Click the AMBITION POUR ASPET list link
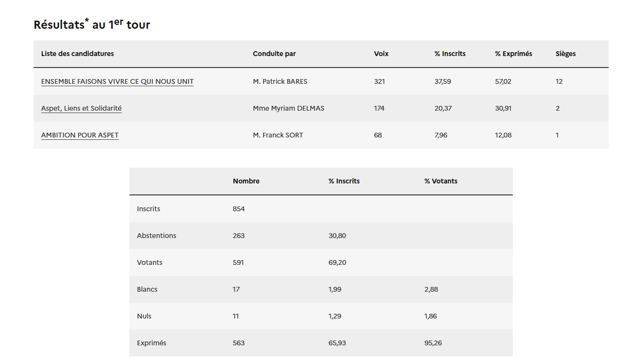624x364 pixels. pyautogui.click(x=80, y=135)
